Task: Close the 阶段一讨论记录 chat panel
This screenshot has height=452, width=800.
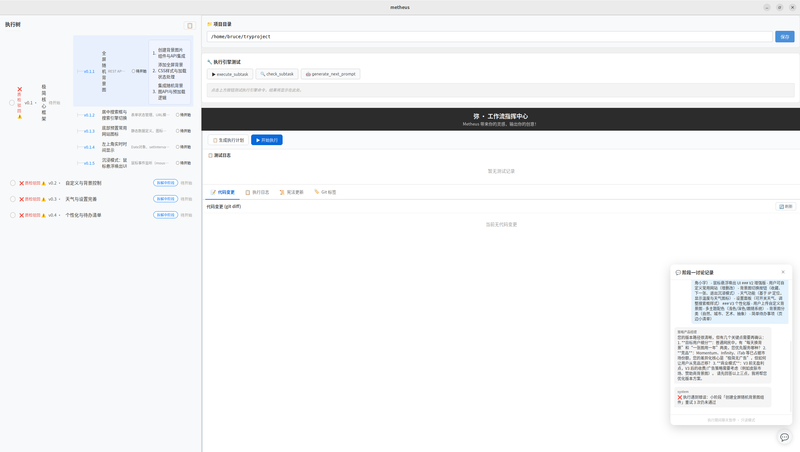Action: pos(783,272)
